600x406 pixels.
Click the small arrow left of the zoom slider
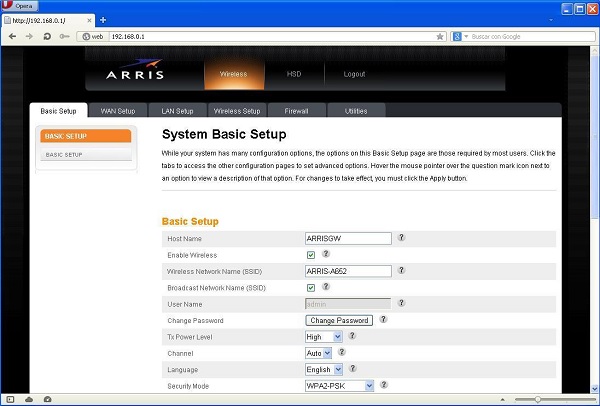(x=502, y=399)
